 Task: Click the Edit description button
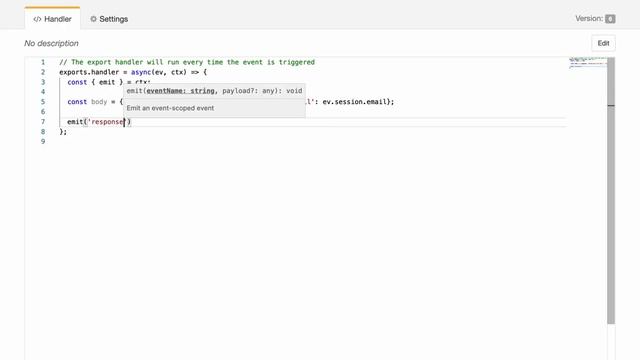pos(603,43)
